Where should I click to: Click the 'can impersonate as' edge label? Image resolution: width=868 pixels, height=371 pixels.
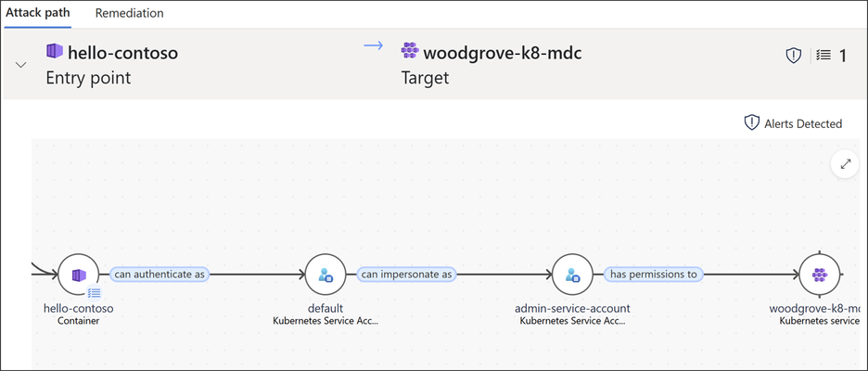[406, 275]
